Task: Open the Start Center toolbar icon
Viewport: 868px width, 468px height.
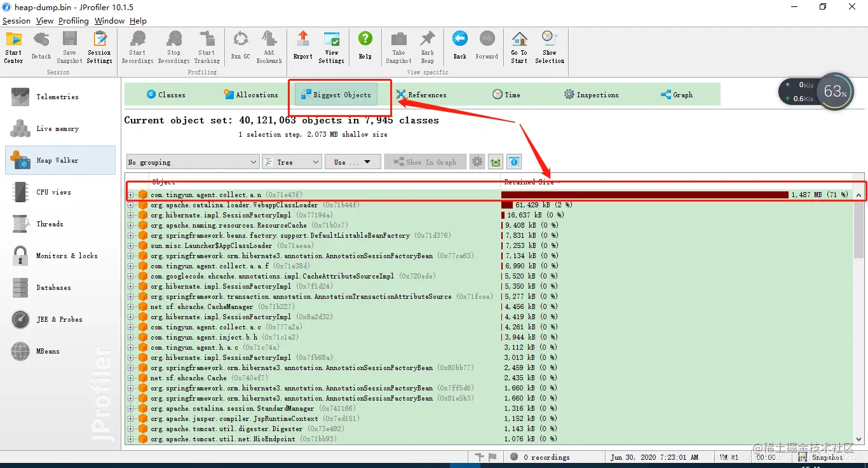Action: [13, 46]
